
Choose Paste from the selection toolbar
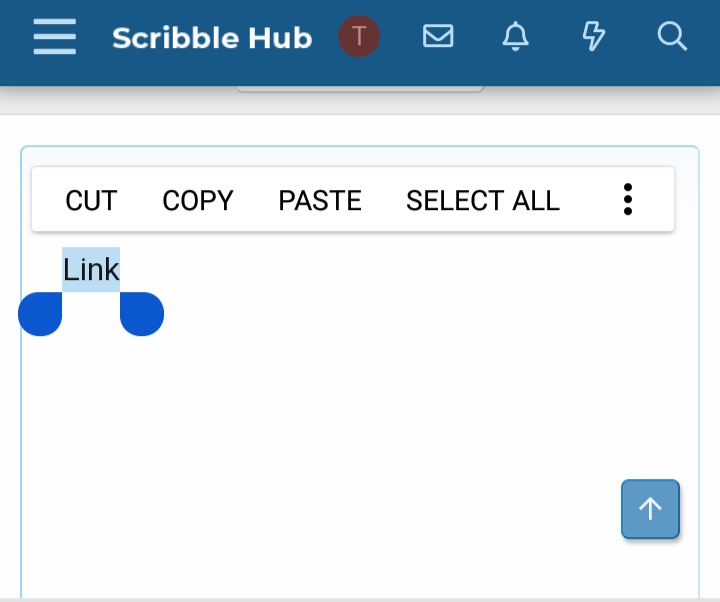pyautogui.click(x=320, y=200)
